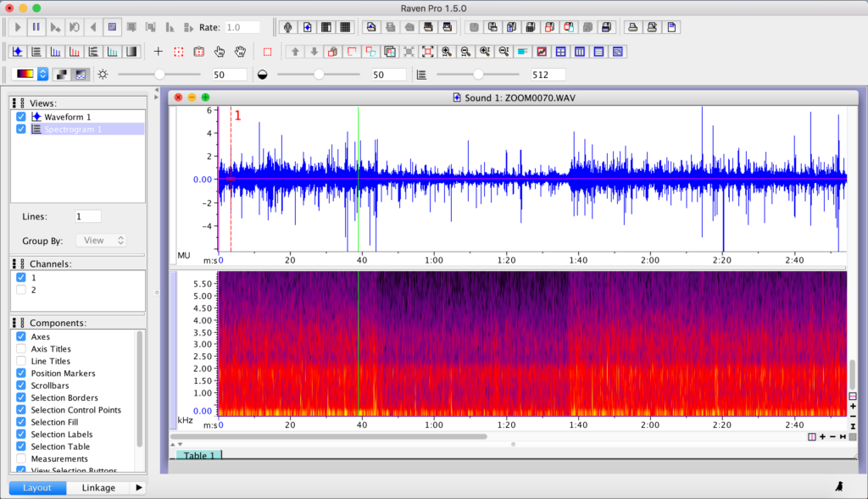Switch to the Linkage tab
Screen dimensions: 868x499
pos(97,488)
